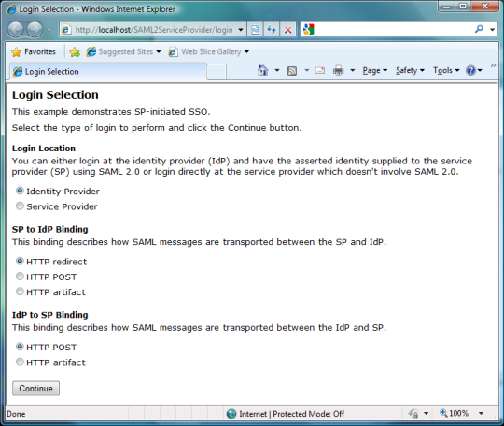Click the Continue button
504x426 pixels.
(x=35, y=389)
